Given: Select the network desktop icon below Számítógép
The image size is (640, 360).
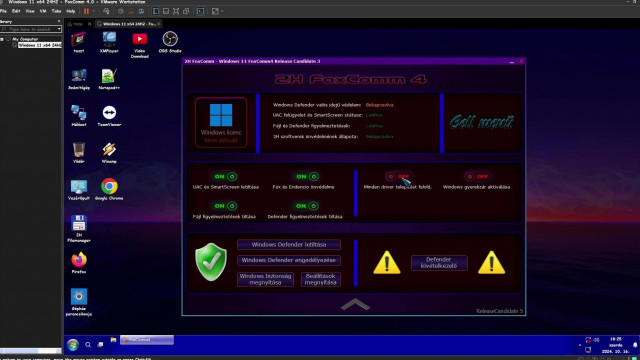Looking at the screenshot, I should coord(79,116).
